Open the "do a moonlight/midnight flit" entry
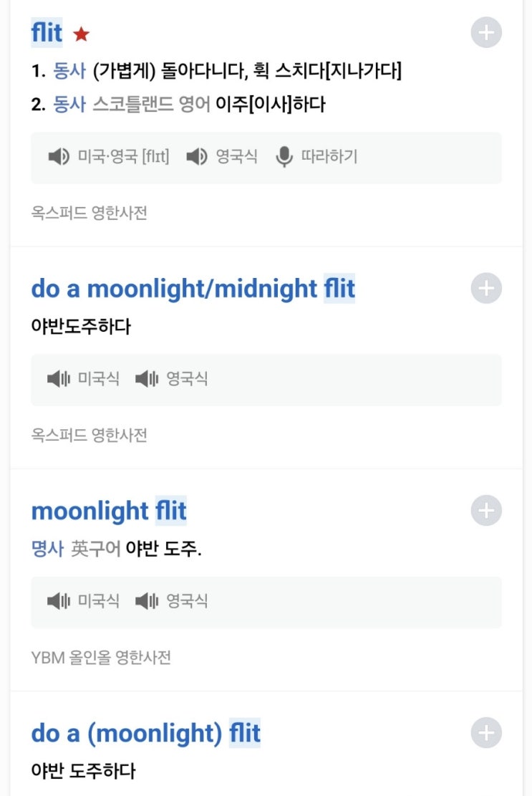The image size is (532, 796). coord(193,289)
